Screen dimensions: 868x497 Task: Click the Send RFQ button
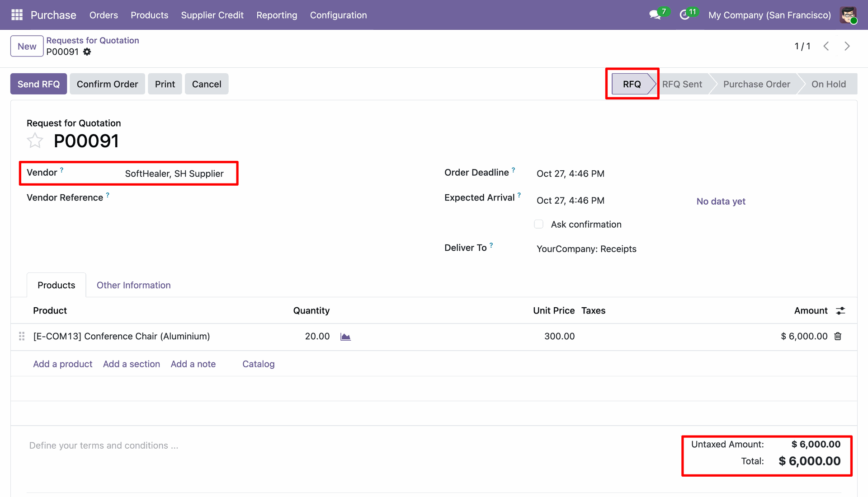(38, 84)
